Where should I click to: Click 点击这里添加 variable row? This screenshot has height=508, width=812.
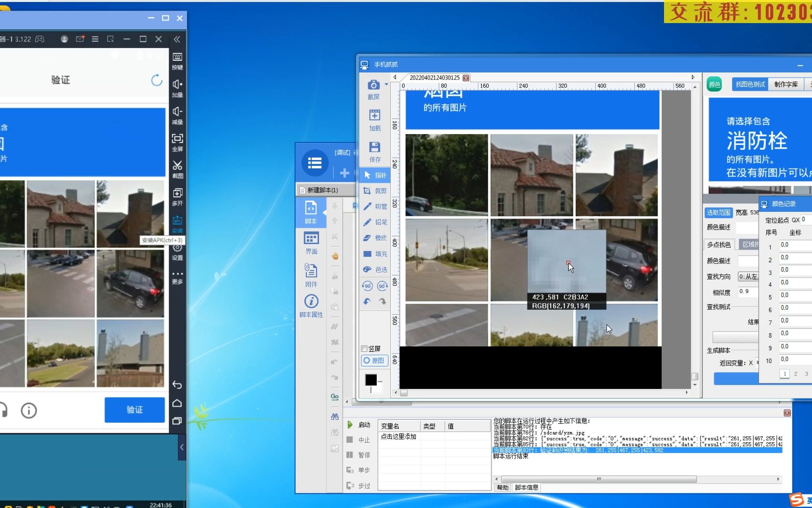[x=398, y=437]
